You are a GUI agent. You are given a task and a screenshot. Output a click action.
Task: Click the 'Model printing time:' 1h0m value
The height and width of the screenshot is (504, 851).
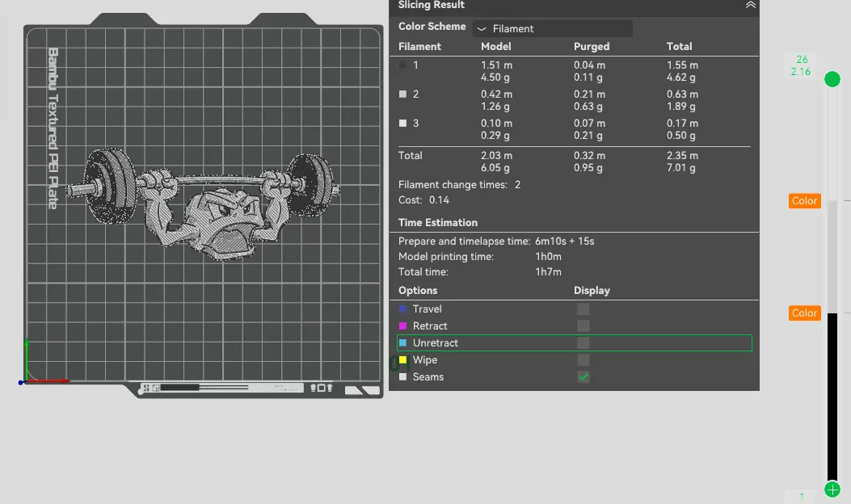[x=548, y=257]
